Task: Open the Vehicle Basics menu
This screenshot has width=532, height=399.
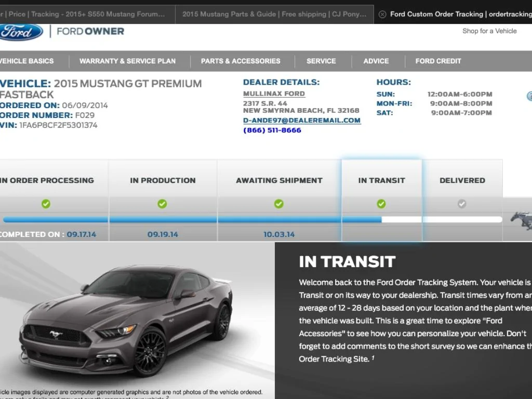Action: 27,61
